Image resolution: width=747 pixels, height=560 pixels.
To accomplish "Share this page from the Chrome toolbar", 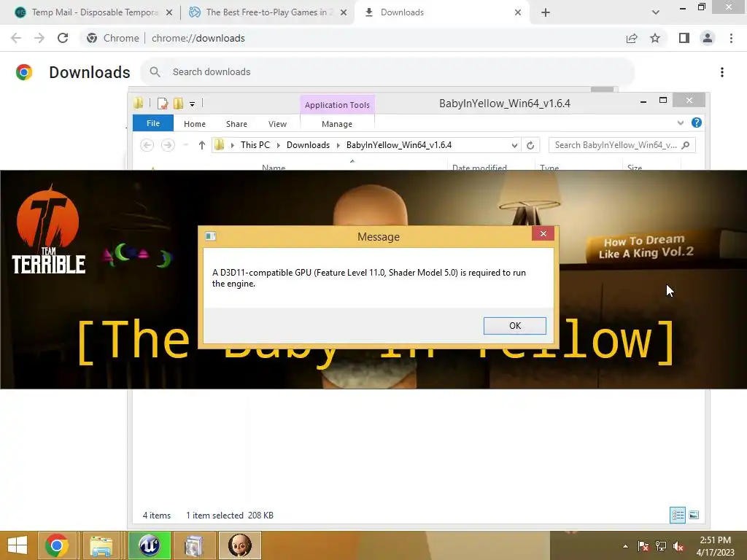I will (x=632, y=38).
